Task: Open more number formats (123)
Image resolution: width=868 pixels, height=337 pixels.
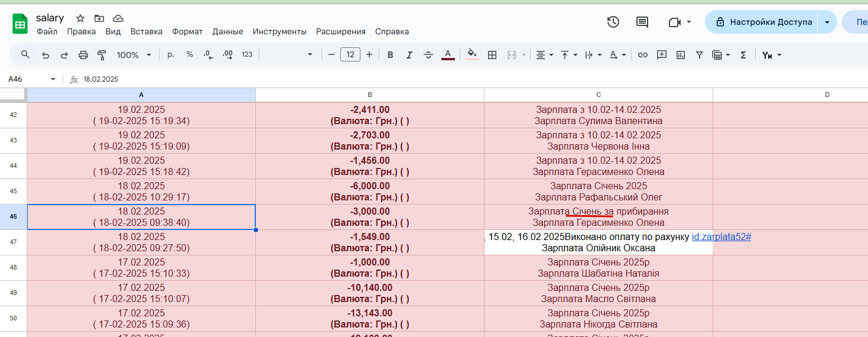Action: click(247, 54)
